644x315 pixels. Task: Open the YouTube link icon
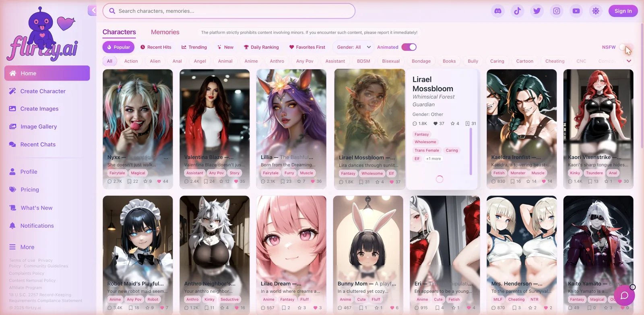[x=576, y=11]
